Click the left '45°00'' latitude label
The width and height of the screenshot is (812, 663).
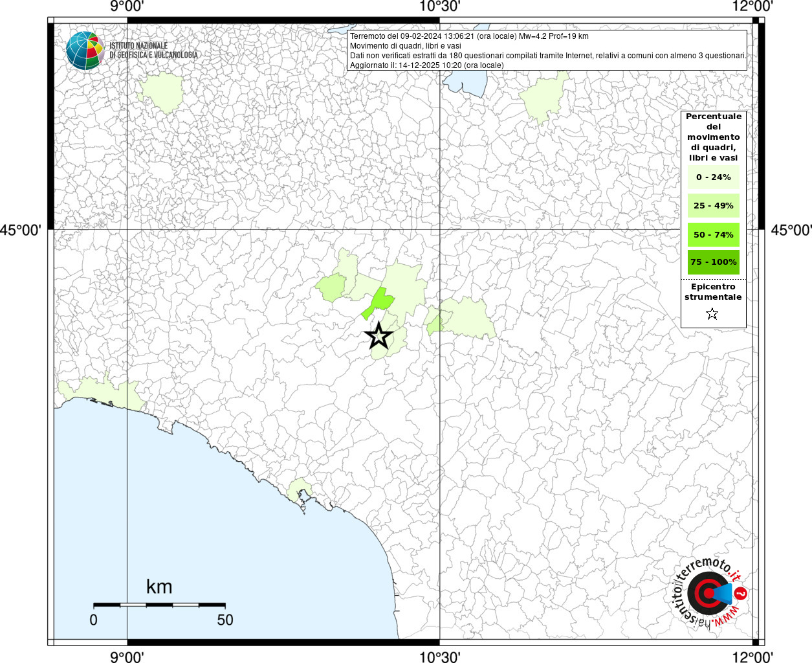[21, 230]
